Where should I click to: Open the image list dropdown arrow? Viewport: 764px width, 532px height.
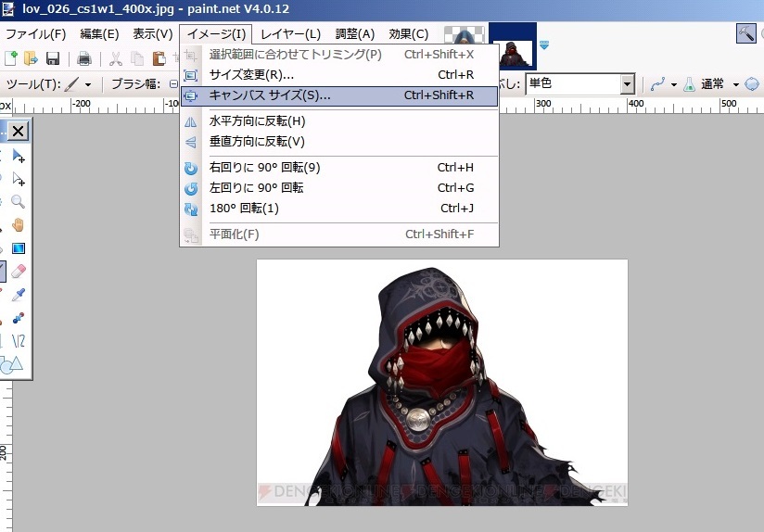[x=544, y=45]
